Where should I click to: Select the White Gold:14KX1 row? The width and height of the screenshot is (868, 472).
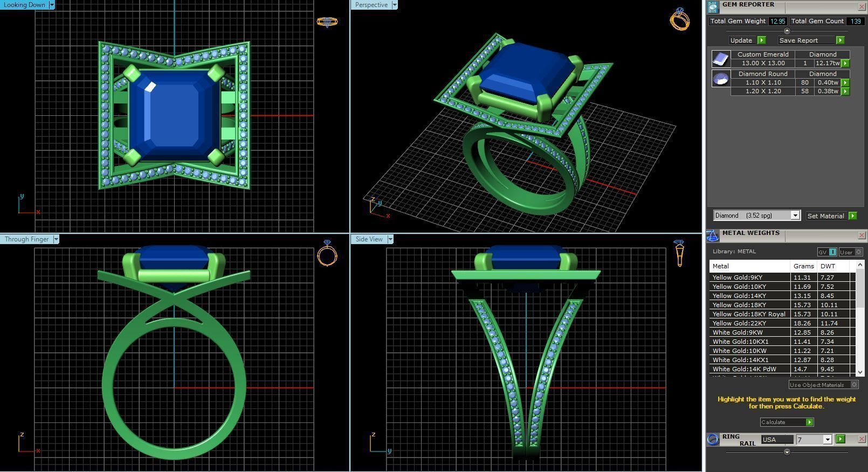click(782, 360)
